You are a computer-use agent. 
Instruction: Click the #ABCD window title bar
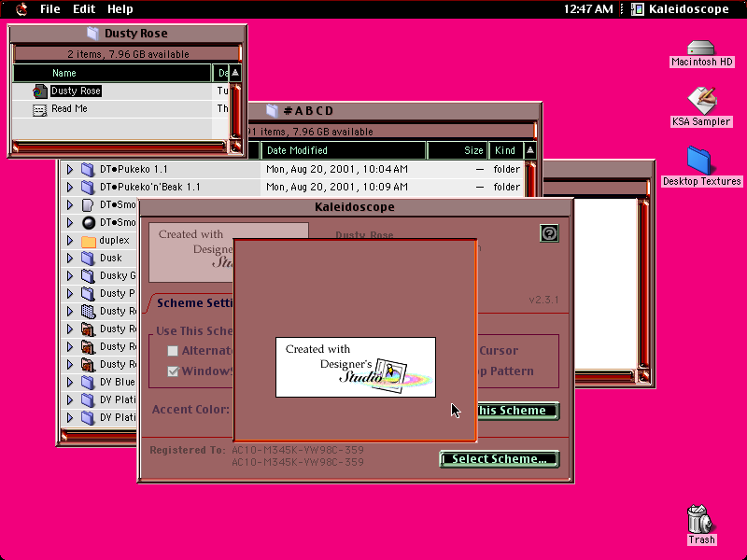(395, 111)
